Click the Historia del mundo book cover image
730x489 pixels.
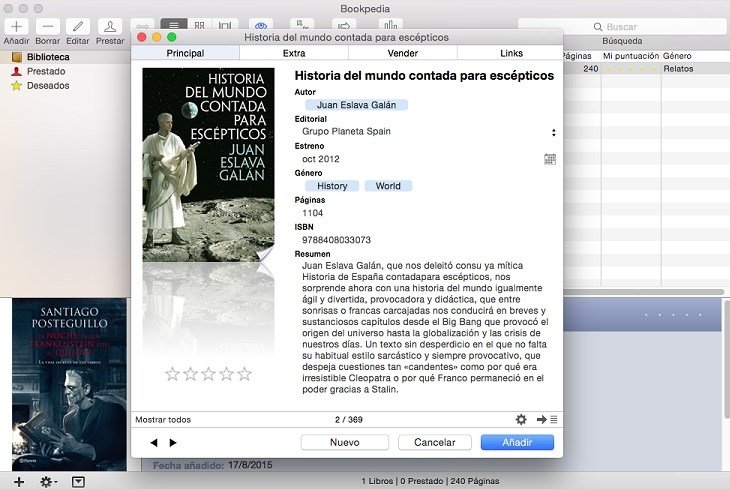pos(208,165)
